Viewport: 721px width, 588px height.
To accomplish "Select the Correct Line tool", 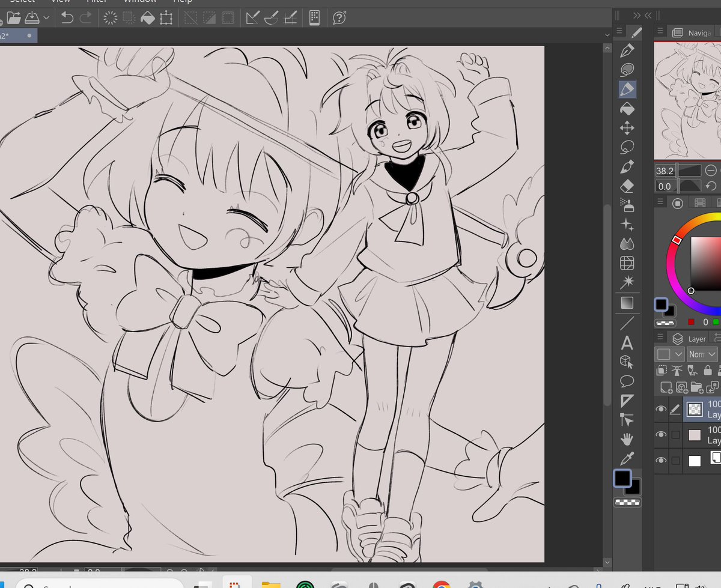I will tap(627, 419).
